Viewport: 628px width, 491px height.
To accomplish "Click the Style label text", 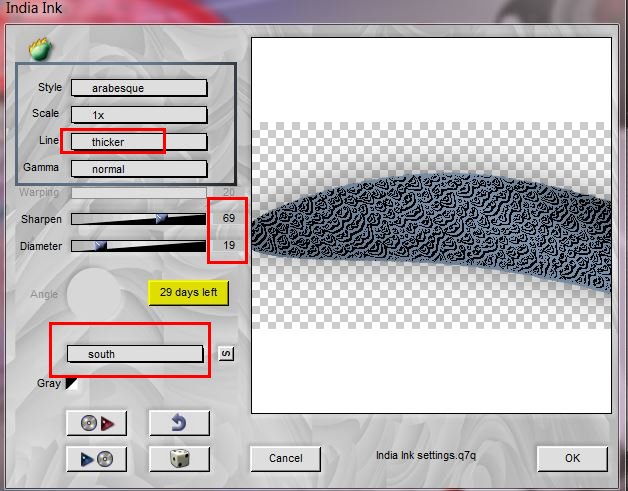I will (x=50, y=87).
